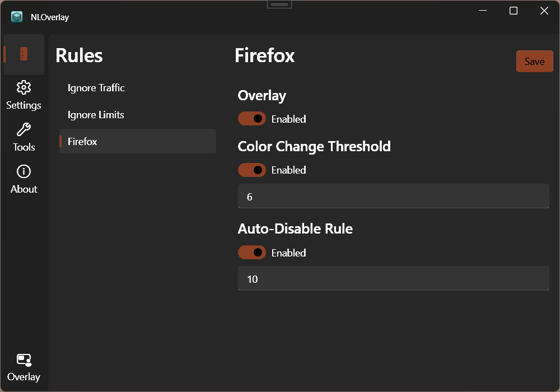Click the title bar drag handle
Viewport: 560px width, 392px height.
point(279,4)
